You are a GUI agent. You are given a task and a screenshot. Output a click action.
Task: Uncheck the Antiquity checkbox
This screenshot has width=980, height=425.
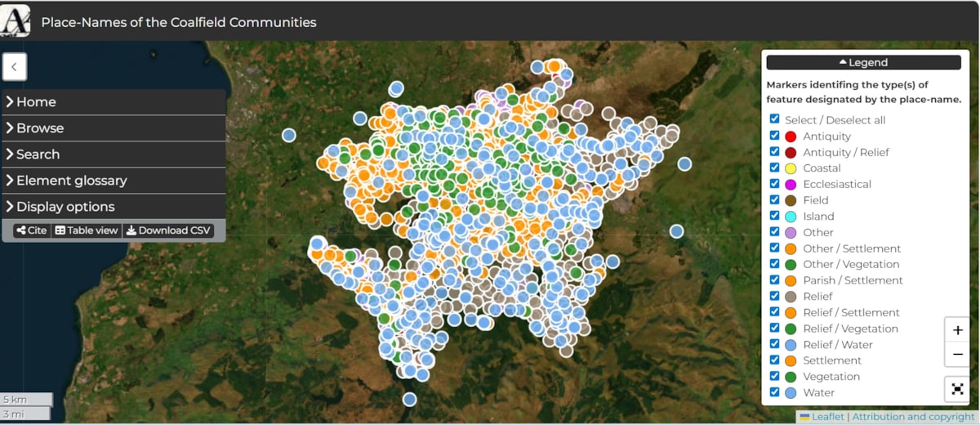774,136
